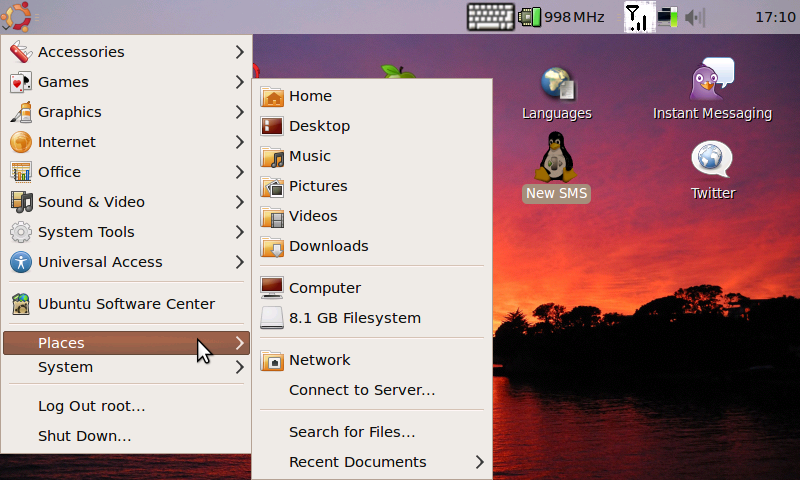Choose Connect to Server…
800x480 pixels.
[x=362, y=390]
